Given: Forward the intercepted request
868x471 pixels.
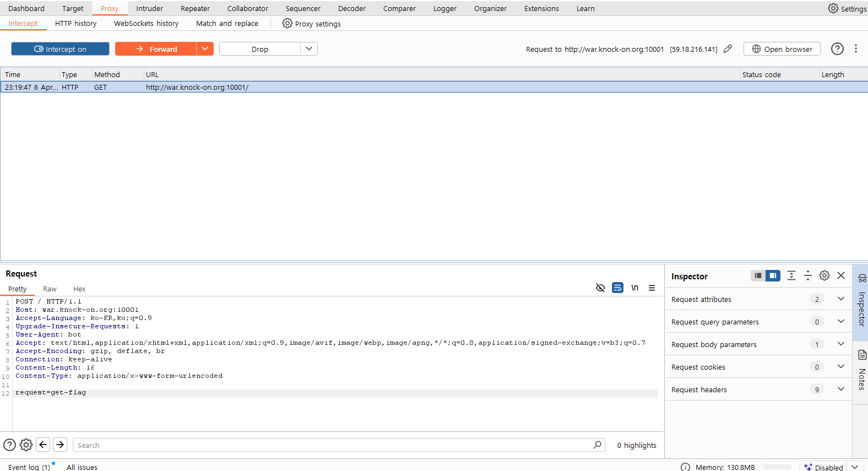Looking at the screenshot, I should pyautogui.click(x=156, y=49).
